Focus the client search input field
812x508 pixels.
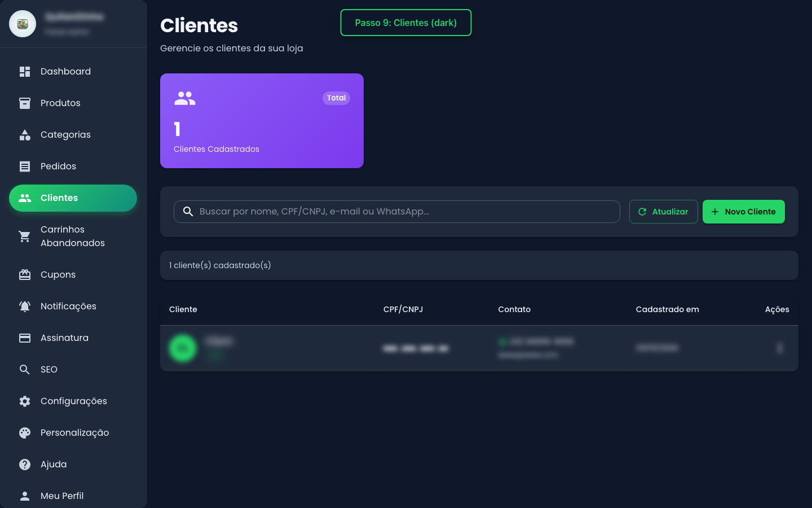click(406, 212)
